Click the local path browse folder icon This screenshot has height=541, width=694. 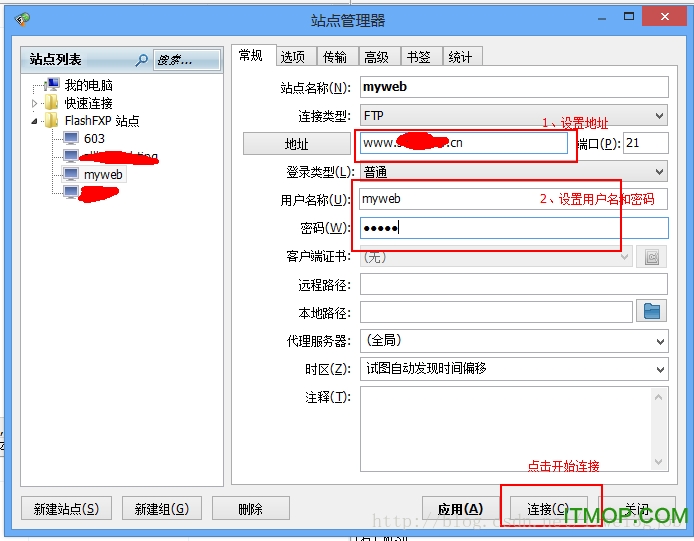point(652,311)
